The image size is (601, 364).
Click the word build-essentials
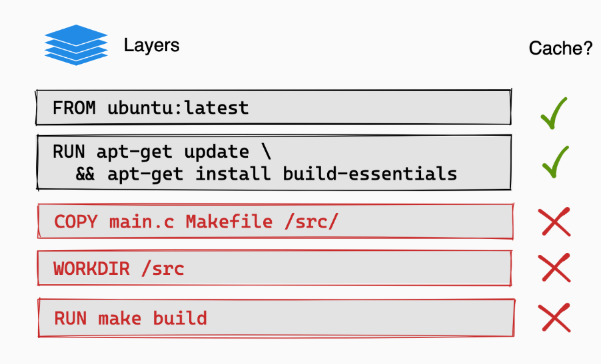coord(370,174)
